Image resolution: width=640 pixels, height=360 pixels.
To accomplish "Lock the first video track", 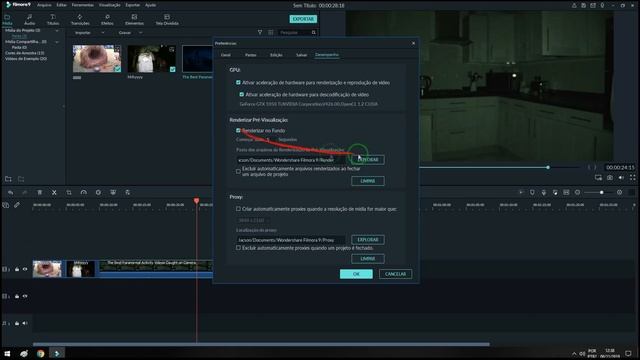I will [x=17, y=269].
